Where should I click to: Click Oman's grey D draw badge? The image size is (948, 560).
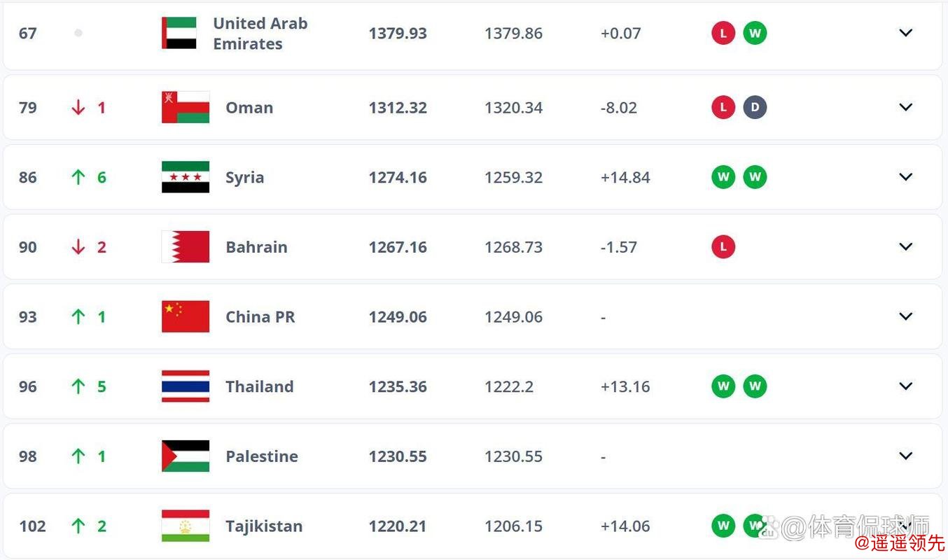pyautogui.click(x=755, y=107)
